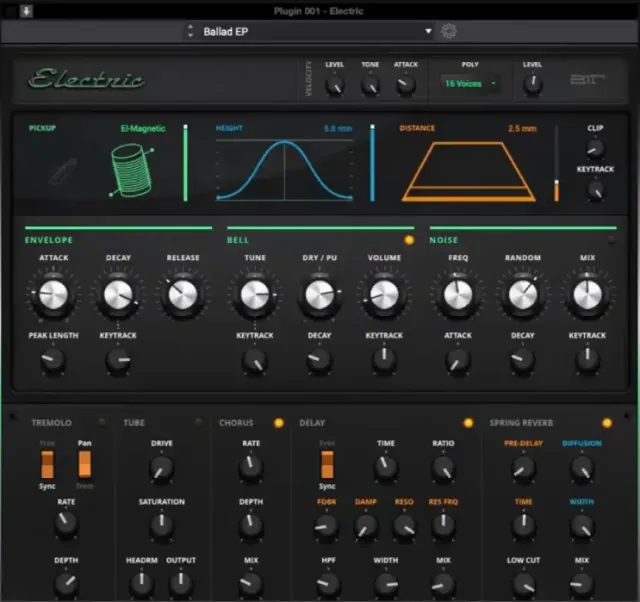
Task: Click the Tremolo Rate knob
Action: [66, 523]
